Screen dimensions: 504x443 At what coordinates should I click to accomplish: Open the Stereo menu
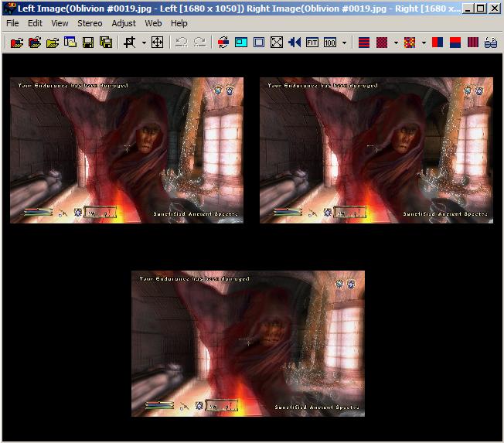pos(90,23)
